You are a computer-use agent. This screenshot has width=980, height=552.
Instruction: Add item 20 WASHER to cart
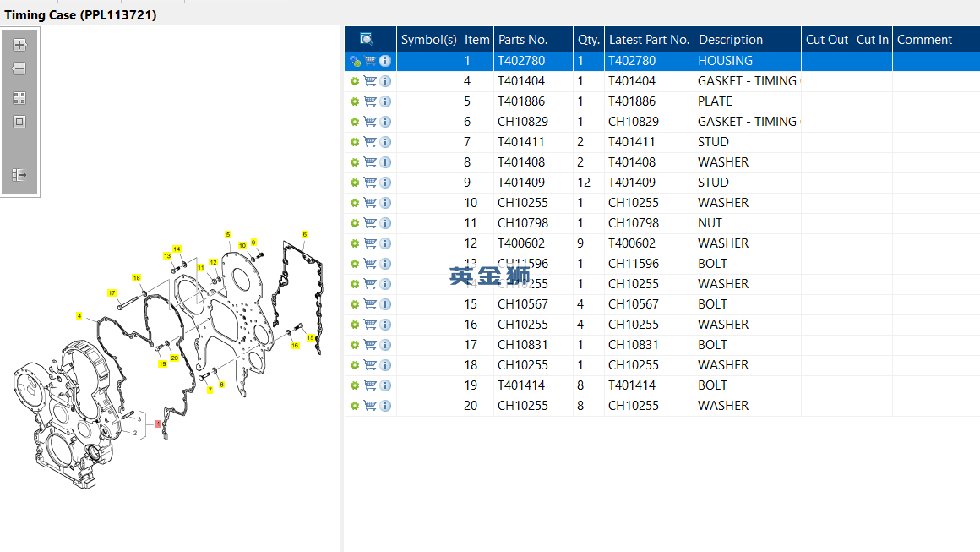pyautogui.click(x=370, y=406)
